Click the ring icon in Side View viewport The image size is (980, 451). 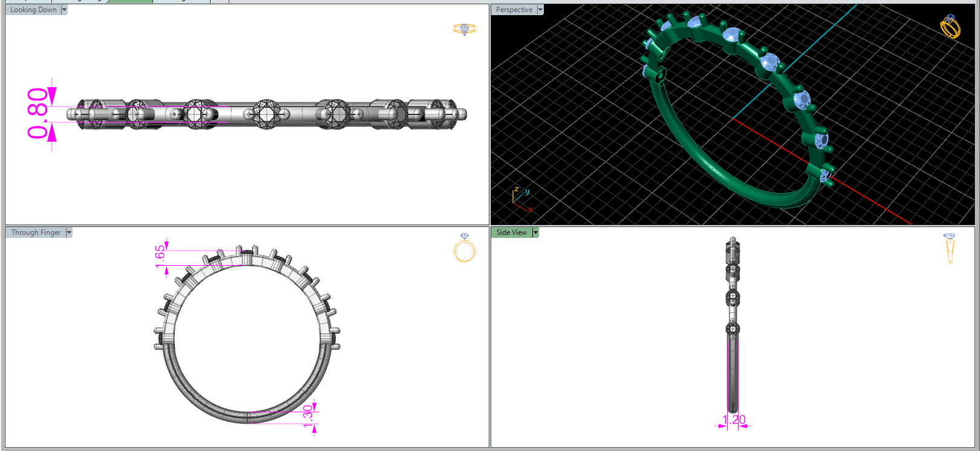(949, 248)
